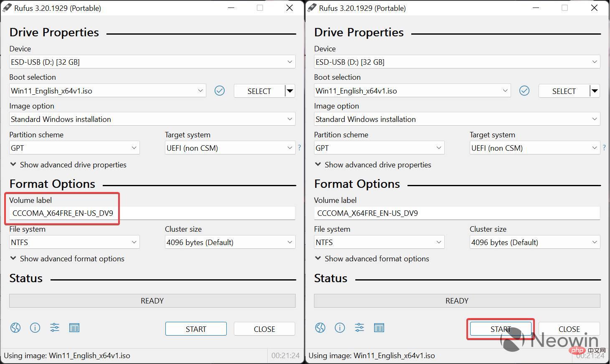This screenshot has height=364, width=610.
Task: Open Target system dropdown in right window
Action: point(535,148)
